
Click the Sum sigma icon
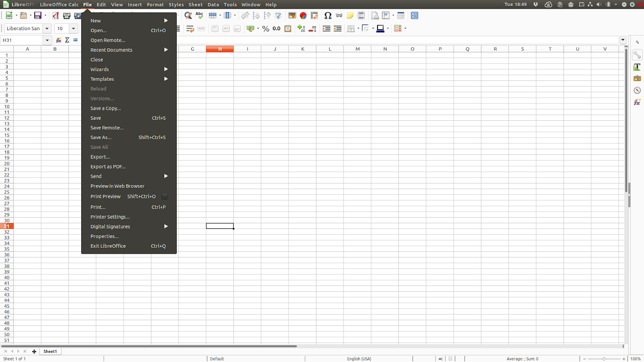tap(67, 40)
